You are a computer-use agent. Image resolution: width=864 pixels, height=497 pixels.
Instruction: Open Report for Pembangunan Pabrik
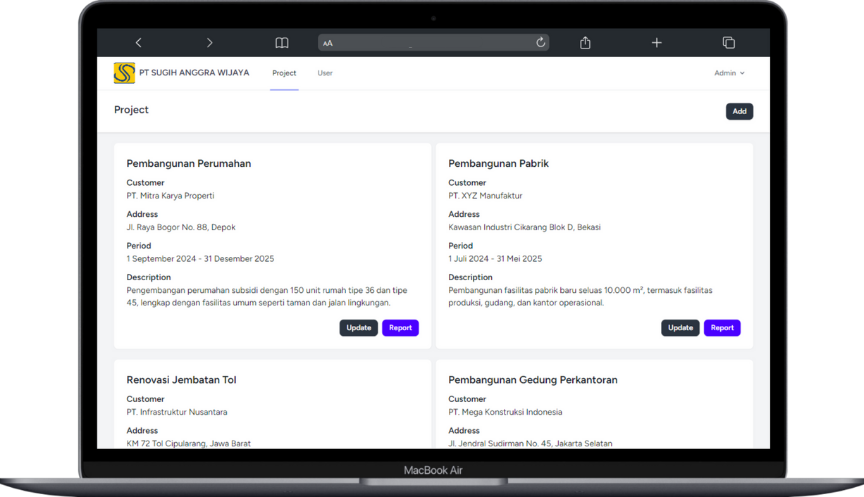[x=722, y=328]
